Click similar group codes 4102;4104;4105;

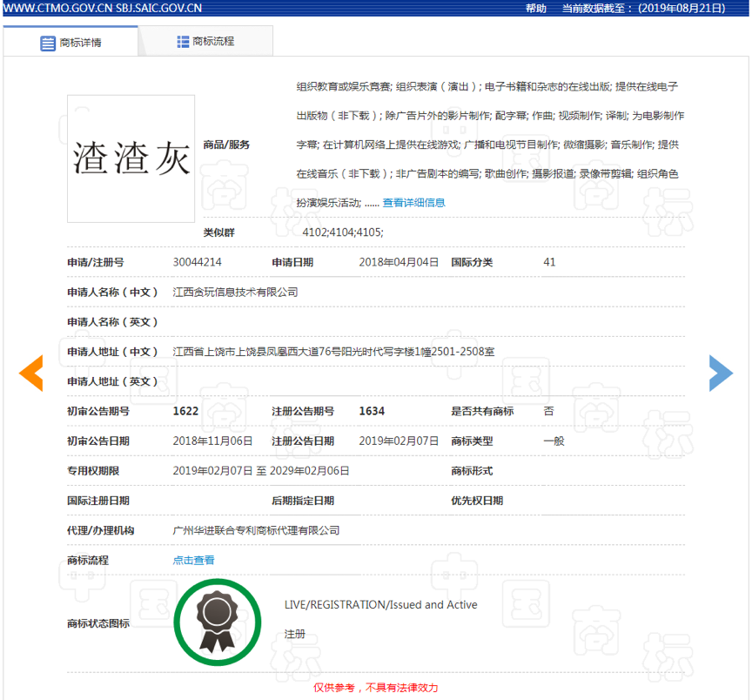(342, 232)
